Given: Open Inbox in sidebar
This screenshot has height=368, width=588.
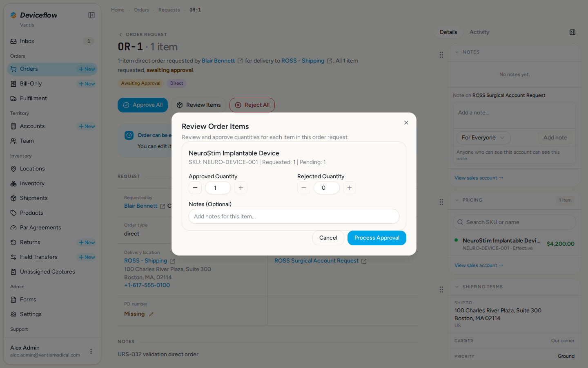Looking at the screenshot, I should coord(52,41).
